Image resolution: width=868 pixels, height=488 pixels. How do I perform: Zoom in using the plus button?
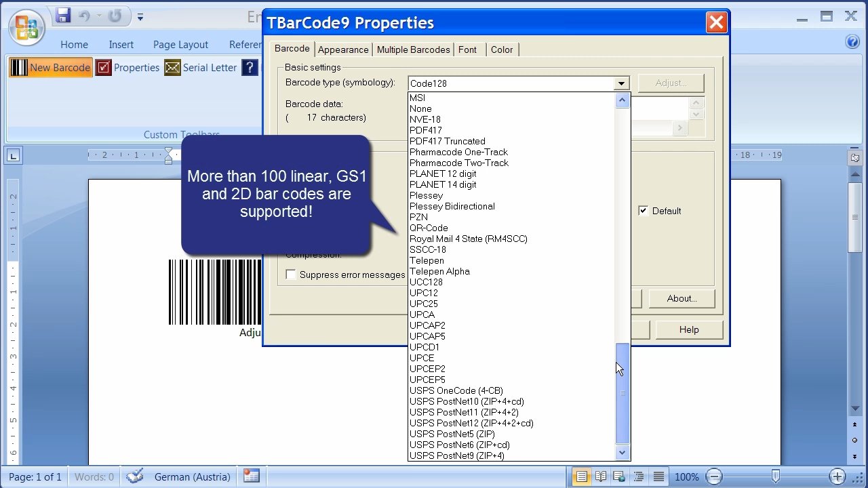pos(838,476)
